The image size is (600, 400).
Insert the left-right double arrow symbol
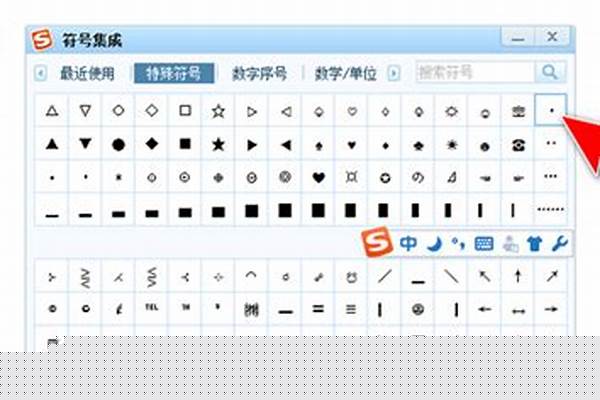pyautogui.click(x=518, y=310)
